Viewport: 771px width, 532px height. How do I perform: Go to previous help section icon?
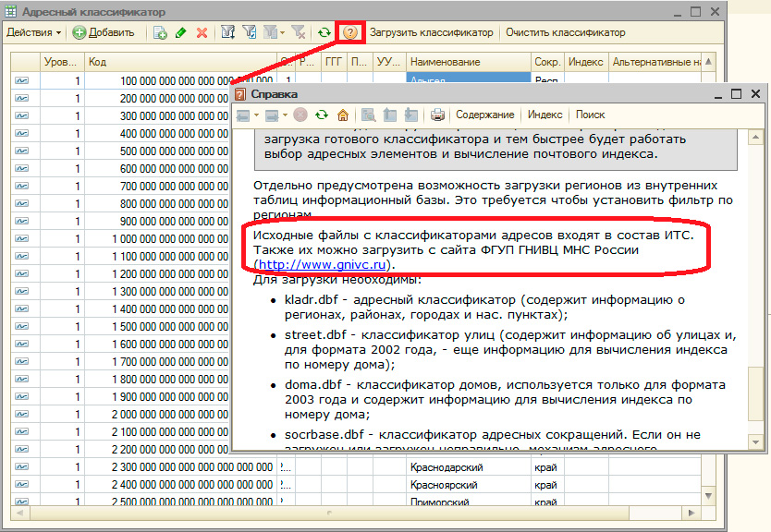pyautogui.click(x=389, y=115)
